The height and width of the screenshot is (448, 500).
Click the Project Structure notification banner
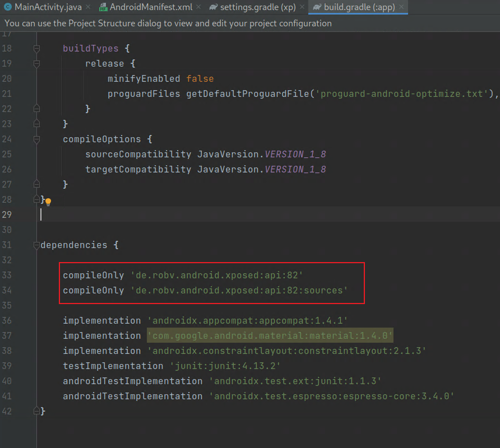point(168,24)
